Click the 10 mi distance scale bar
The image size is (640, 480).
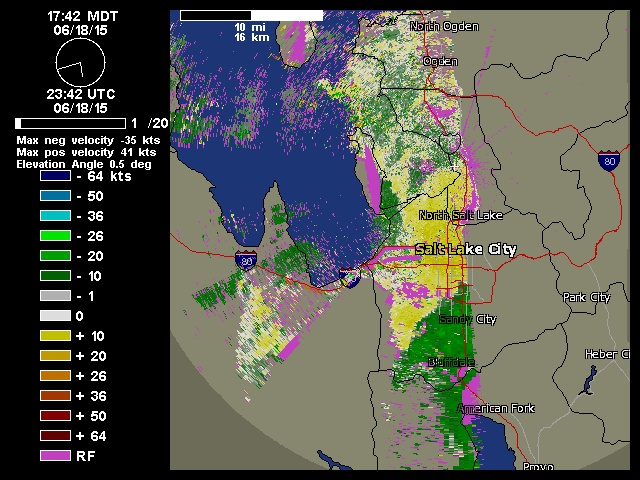point(251,16)
